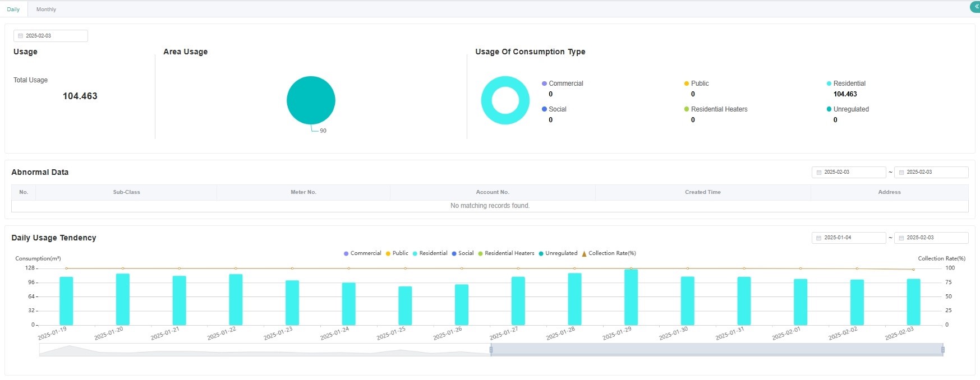Click calendar icon in Abnormal Data end date
Screen dimensions: 980x380
tap(901, 173)
